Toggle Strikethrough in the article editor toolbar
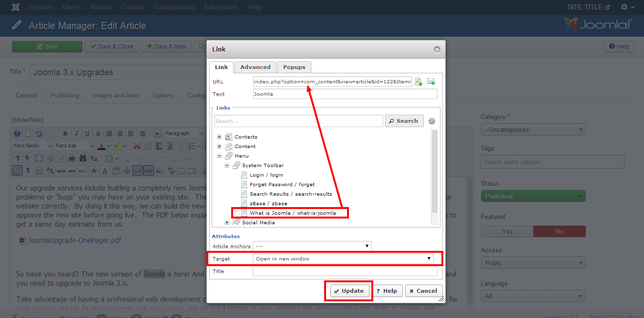Image resolution: width=644 pixels, height=318 pixels. click(98, 133)
